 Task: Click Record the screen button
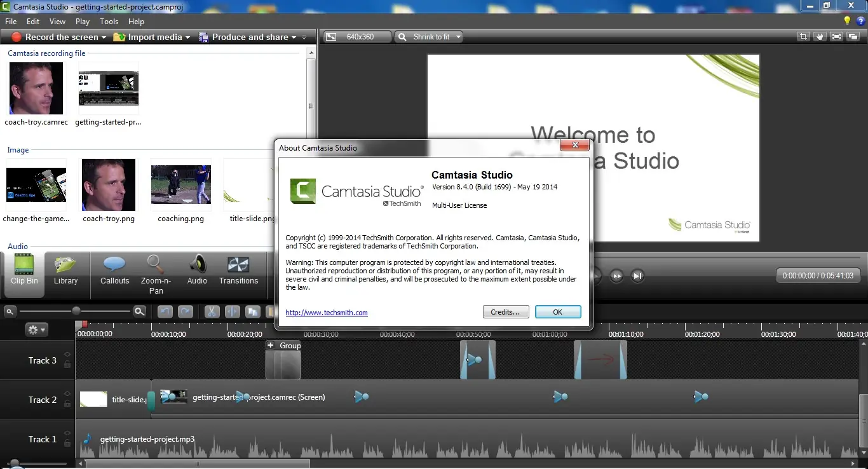pos(55,37)
